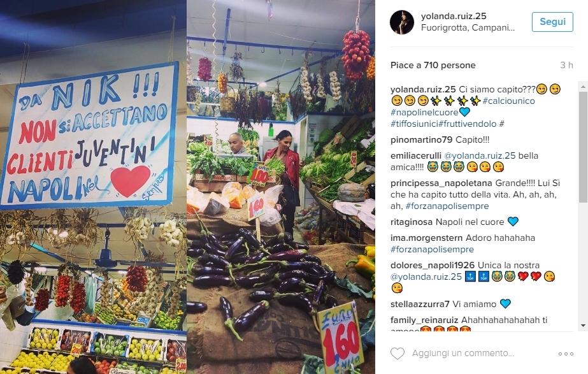Click the Segui follow button

click(552, 22)
